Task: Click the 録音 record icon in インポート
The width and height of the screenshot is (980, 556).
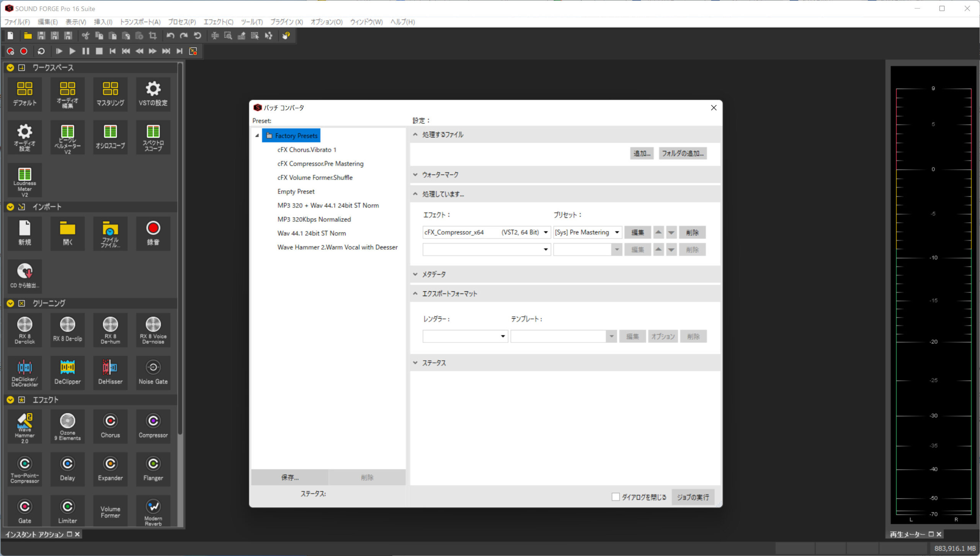Action: 153,234
